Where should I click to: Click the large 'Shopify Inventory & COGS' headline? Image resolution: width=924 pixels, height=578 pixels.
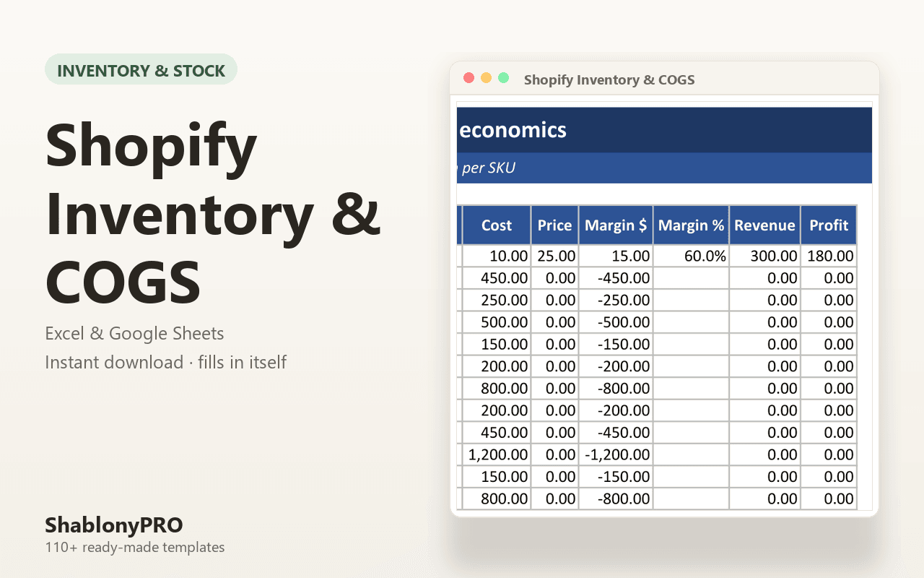click(213, 213)
